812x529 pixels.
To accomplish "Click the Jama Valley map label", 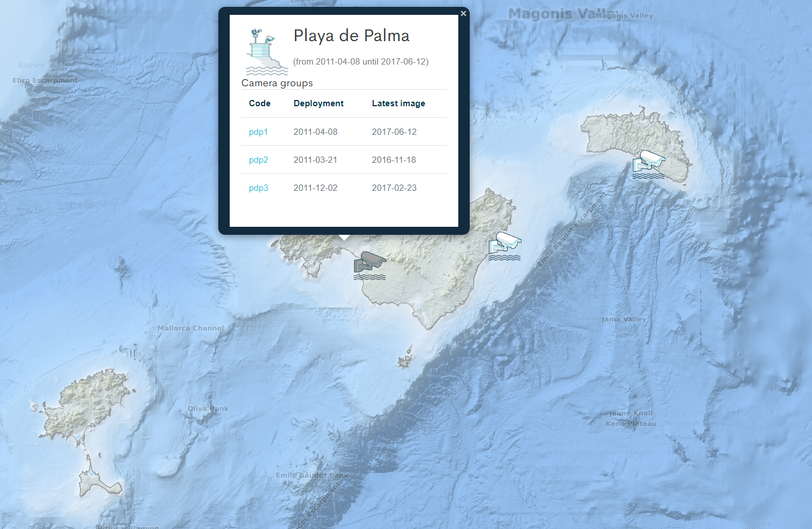I will pos(624,319).
